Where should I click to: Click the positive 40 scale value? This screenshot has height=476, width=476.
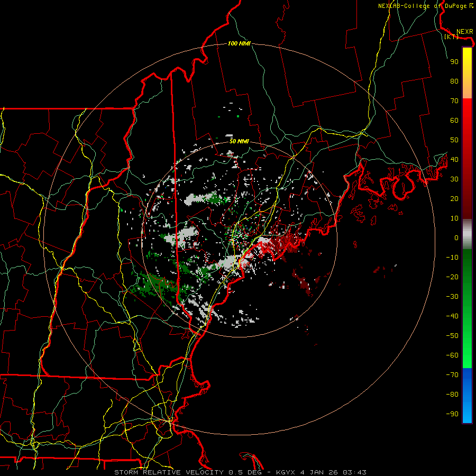[x=454, y=160]
